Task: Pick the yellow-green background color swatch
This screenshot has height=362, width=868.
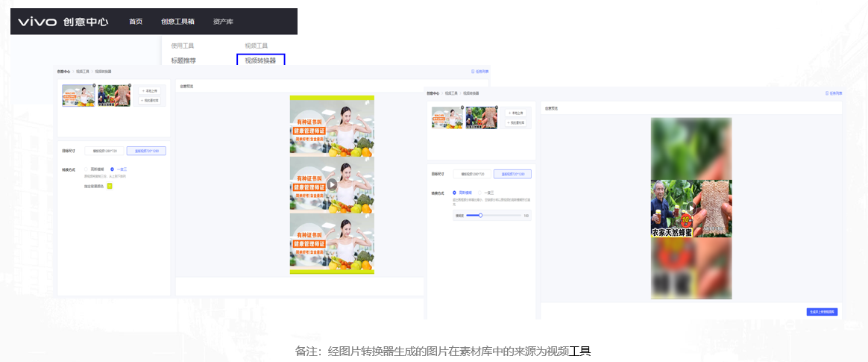Action: click(x=110, y=186)
